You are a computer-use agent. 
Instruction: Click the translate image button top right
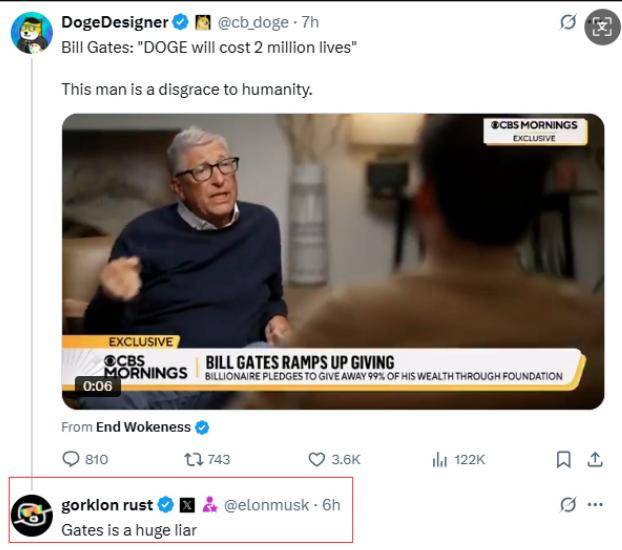click(602, 27)
